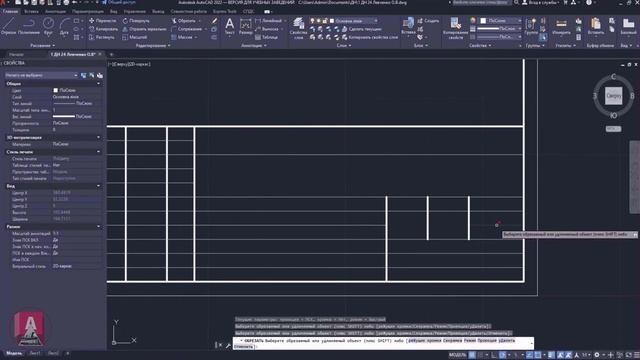Open Свойства слоя layer properties
The height and width of the screenshot is (360, 640).
(x=298, y=28)
